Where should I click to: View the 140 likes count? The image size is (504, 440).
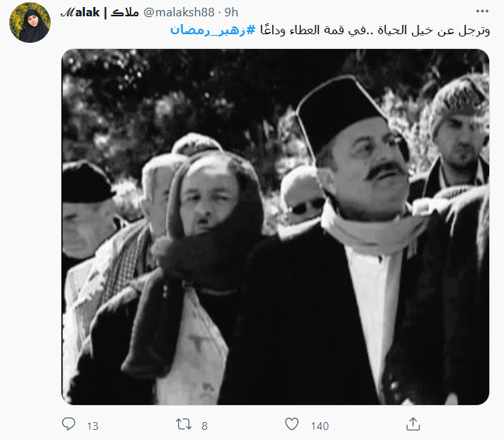pos(320,426)
